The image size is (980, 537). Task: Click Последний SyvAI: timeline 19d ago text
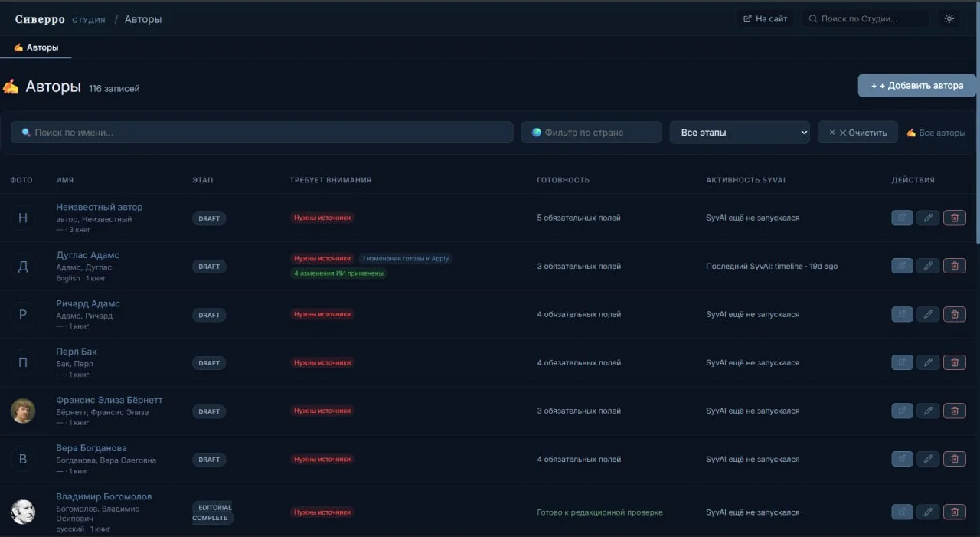click(772, 267)
